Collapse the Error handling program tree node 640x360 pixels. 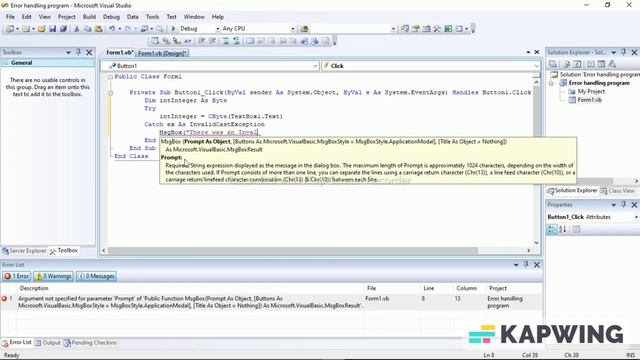[551, 83]
